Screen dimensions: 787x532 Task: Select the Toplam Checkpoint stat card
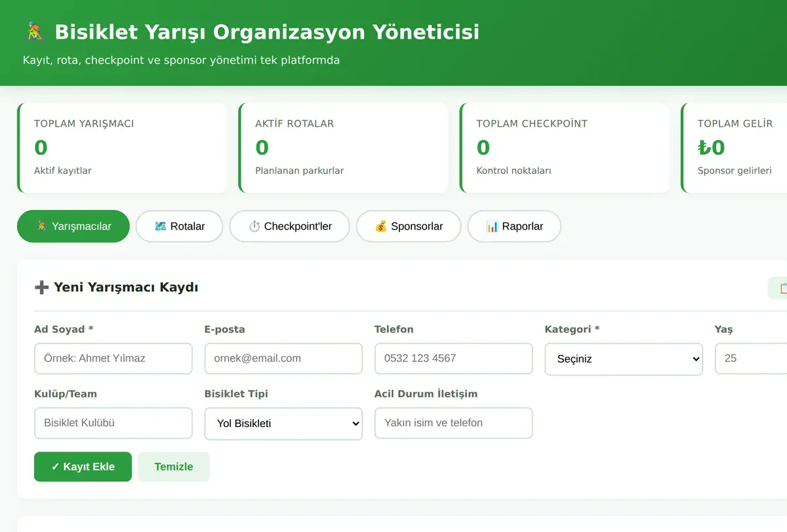(x=565, y=148)
